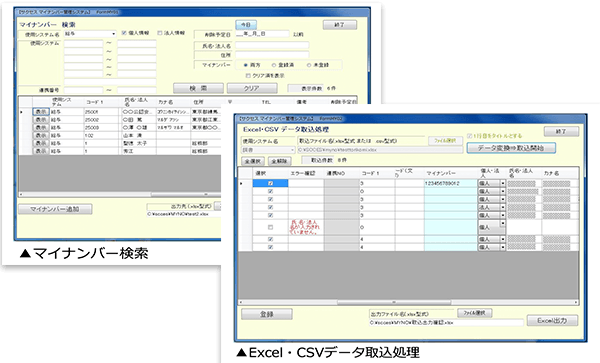Click the マイナンバー cell 123456789012

point(450,184)
